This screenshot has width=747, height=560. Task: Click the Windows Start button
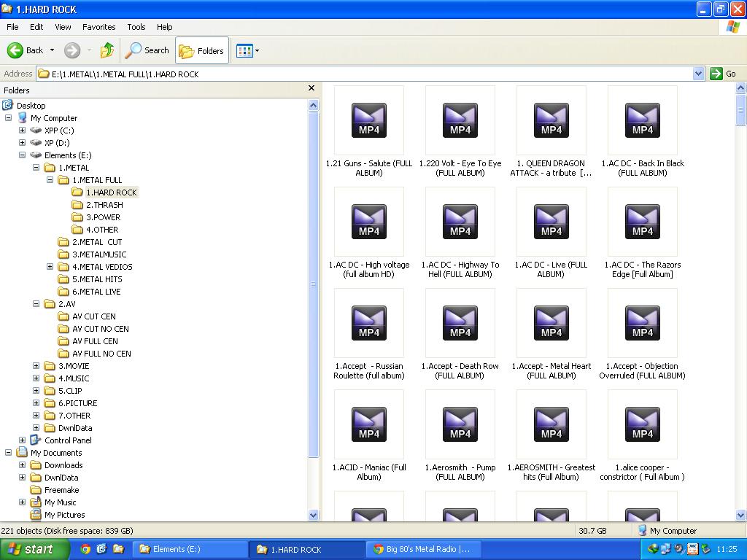click(34, 549)
